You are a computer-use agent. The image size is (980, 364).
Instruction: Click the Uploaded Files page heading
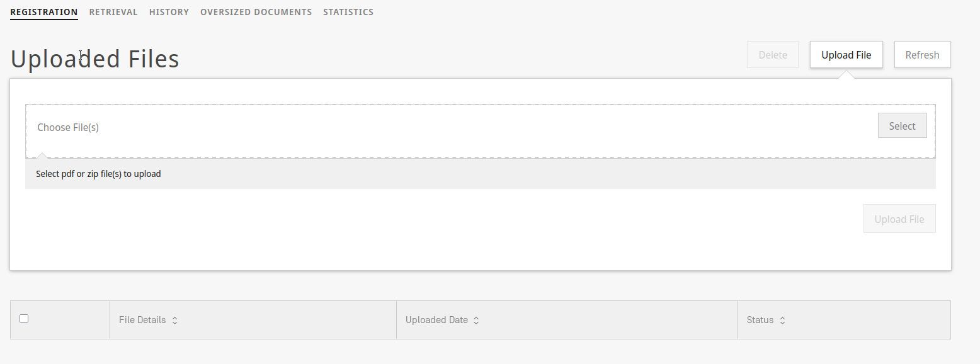[95, 59]
